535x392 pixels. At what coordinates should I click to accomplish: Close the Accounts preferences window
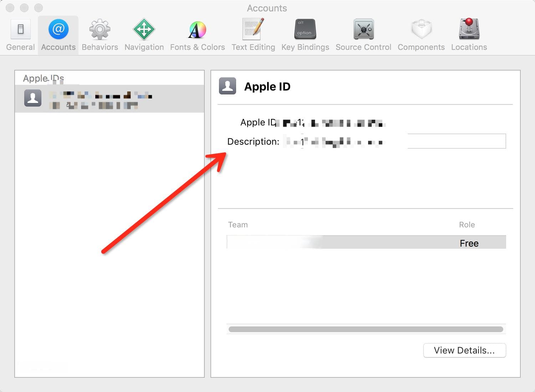pos(10,7)
